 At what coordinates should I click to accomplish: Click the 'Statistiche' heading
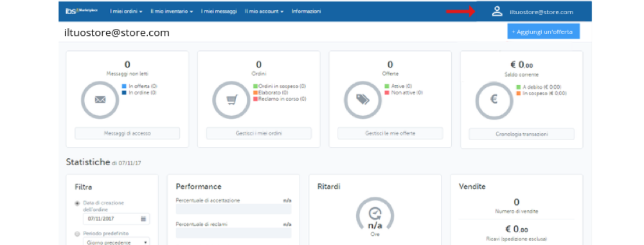88,162
